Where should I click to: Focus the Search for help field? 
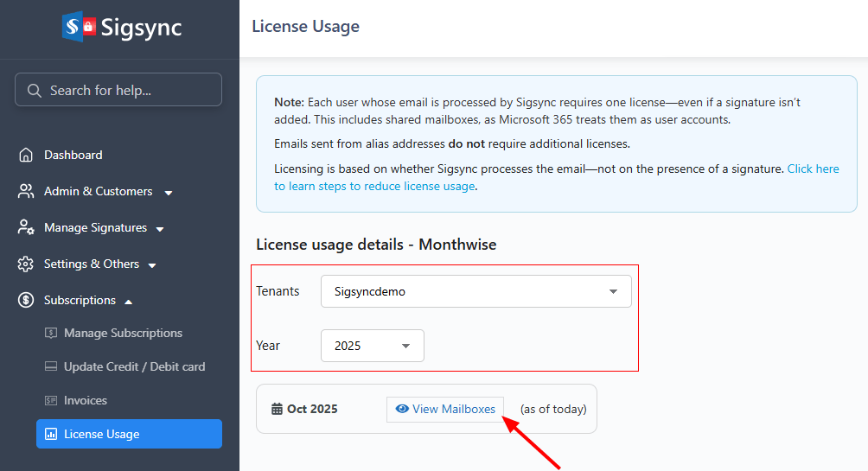[x=130, y=90]
